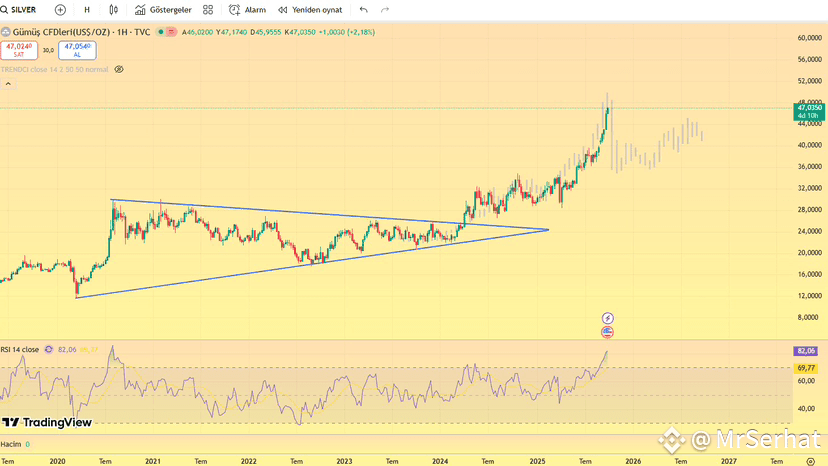The width and height of the screenshot is (828, 466).
Task: Click the red flag badge beside market status
Action: (171, 32)
